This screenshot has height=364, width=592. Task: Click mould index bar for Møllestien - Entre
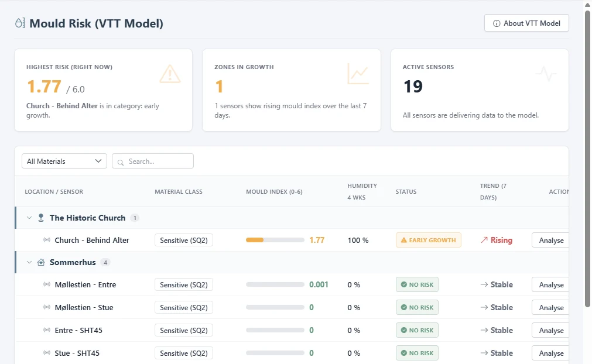pos(275,284)
